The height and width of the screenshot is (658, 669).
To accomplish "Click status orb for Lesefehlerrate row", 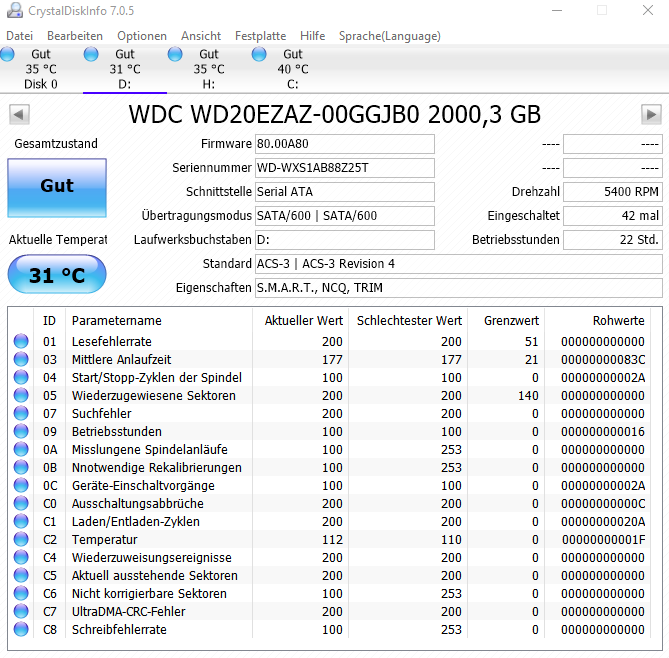I will pos(21,341).
